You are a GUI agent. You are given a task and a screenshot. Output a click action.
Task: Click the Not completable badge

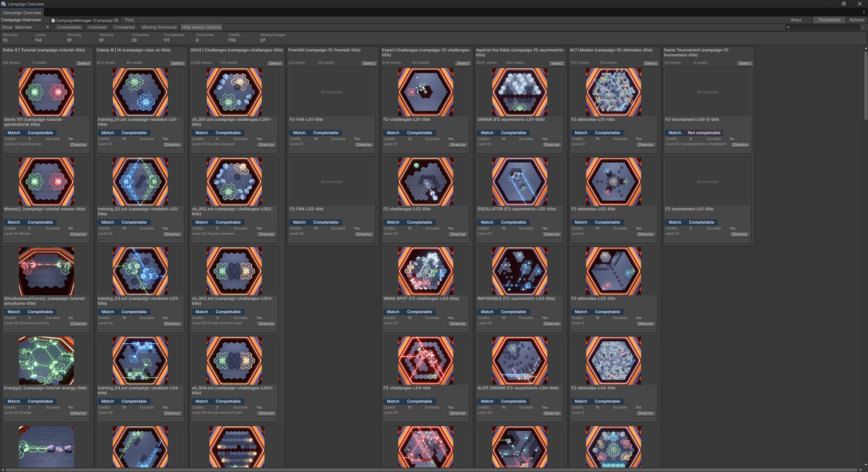coord(704,133)
